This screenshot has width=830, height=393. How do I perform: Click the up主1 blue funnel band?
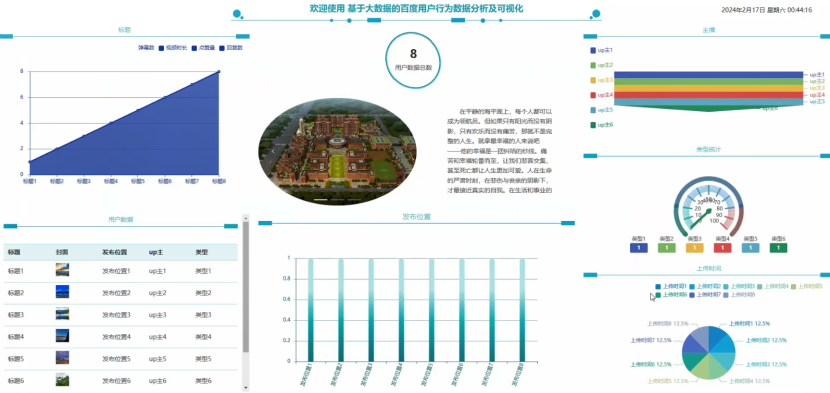(708, 75)
